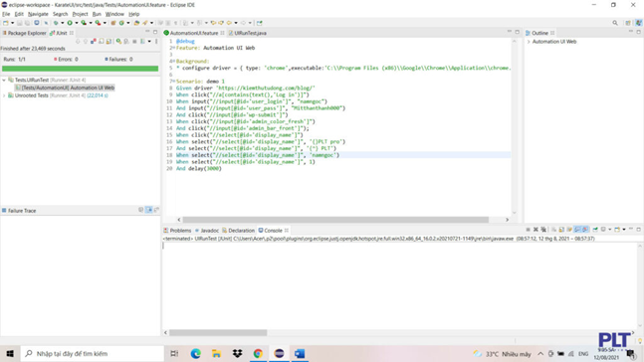Open Microsoft Edge from the taskbar
This screenshot has width=644, height=362.
click(195, 353)
